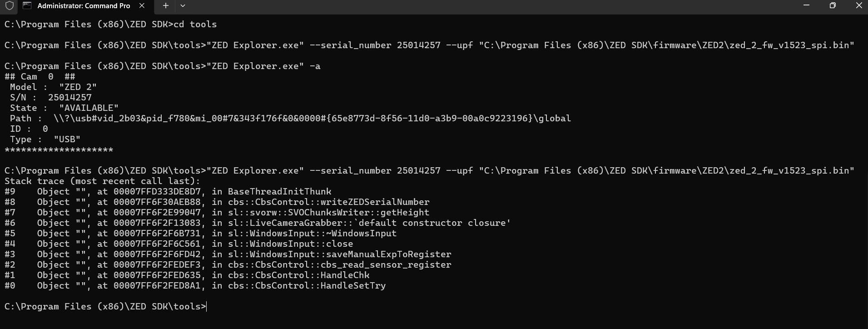Close the Administrator: Command Pro tab

pos(142,6)
